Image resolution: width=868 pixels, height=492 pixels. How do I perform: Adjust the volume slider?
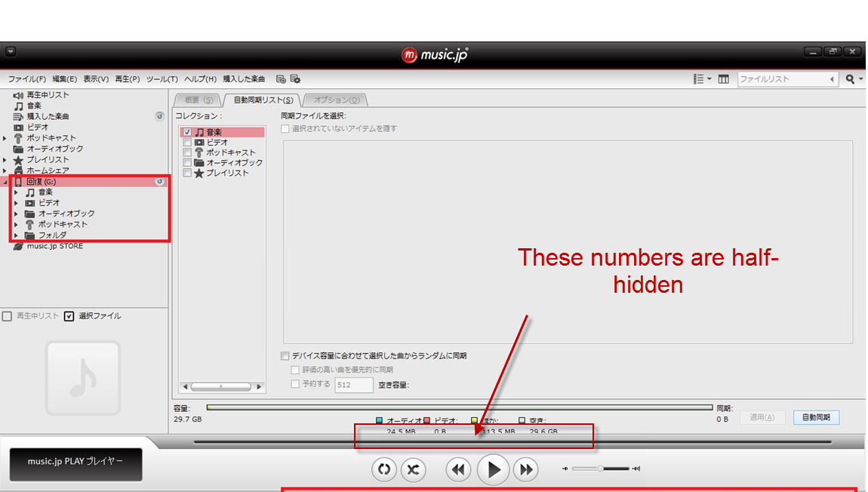pos(601,469)
